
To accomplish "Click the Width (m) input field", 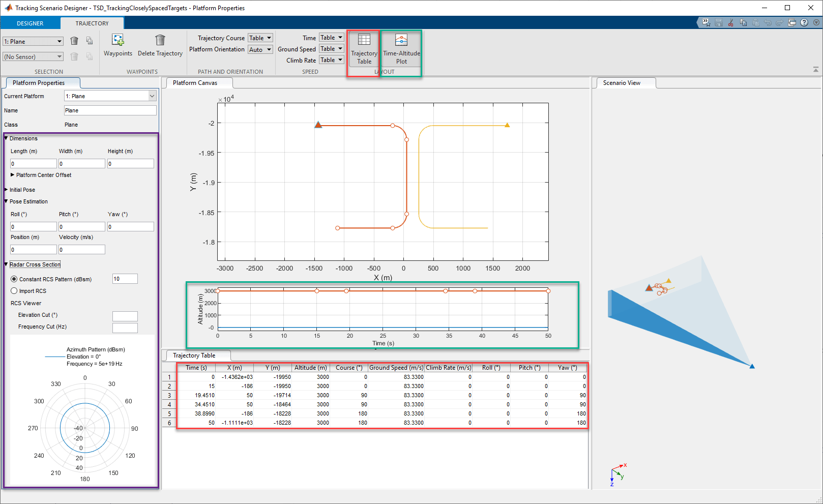I will click(82, 163).
